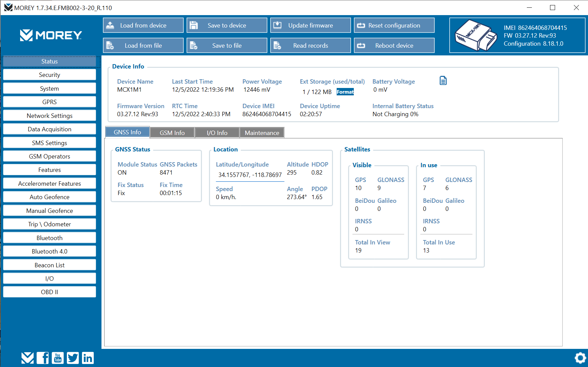
Task: Open the GPRS section
Action: pos(49,102)
